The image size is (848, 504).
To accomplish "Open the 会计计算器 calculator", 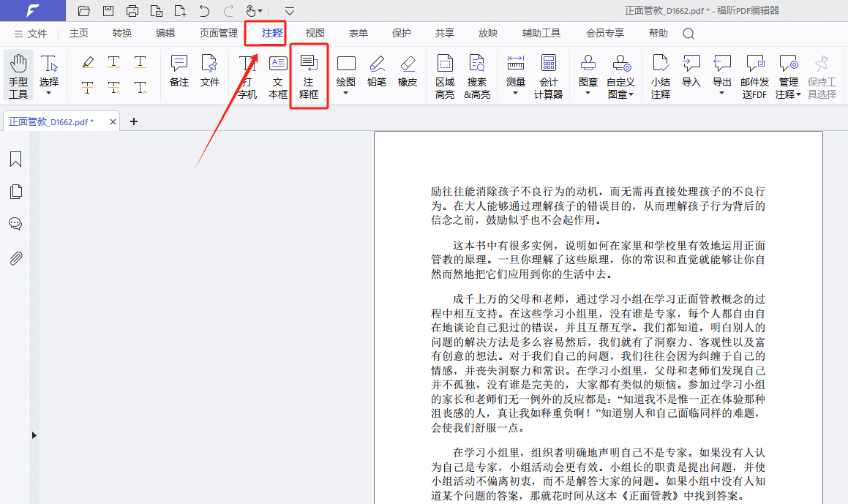I will 548,75.
